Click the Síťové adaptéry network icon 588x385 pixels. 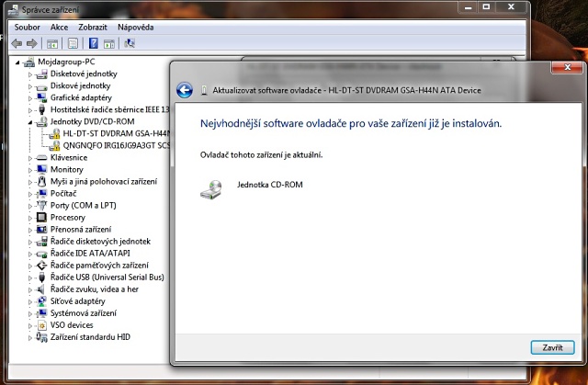(41, 301)
